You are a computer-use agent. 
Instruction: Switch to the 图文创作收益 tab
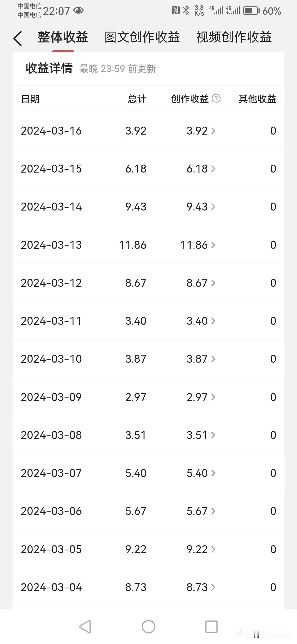pyautogui.click(x=142, y=37)
